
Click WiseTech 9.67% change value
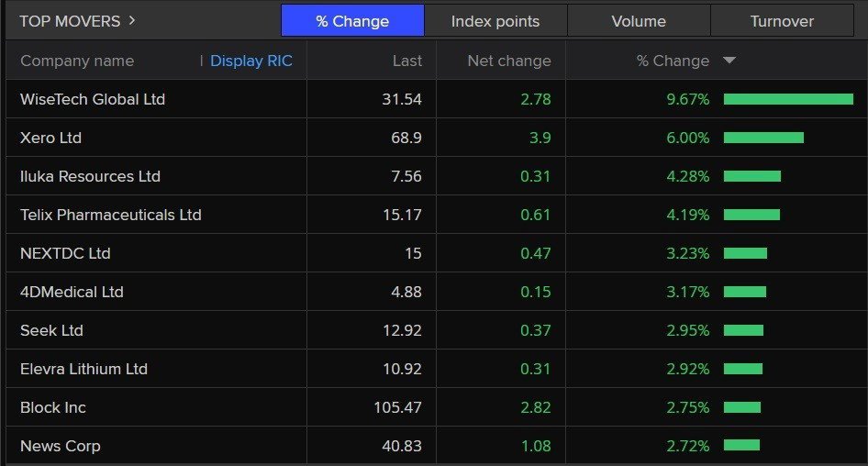(687, 99)
